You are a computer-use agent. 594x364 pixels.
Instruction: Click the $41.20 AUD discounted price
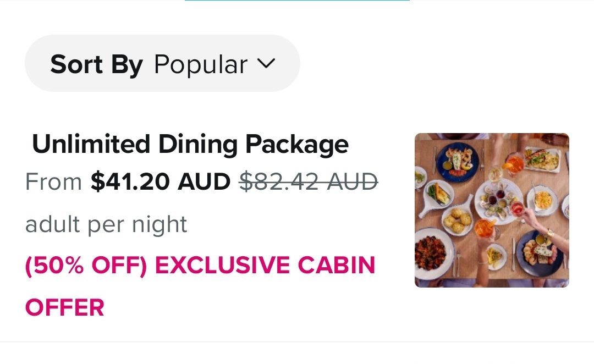pos(161,181)
